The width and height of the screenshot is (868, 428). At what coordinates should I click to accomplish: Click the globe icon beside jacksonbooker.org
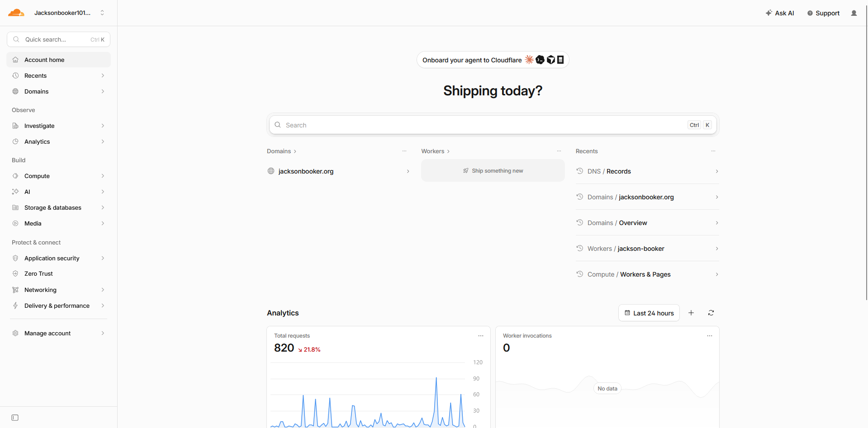pos(271,171)
